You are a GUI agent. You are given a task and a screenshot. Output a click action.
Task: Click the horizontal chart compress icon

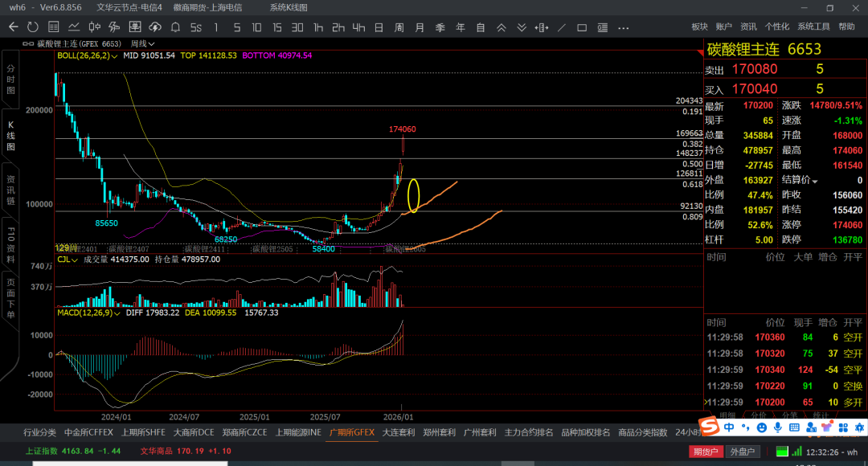coord(542,27)
